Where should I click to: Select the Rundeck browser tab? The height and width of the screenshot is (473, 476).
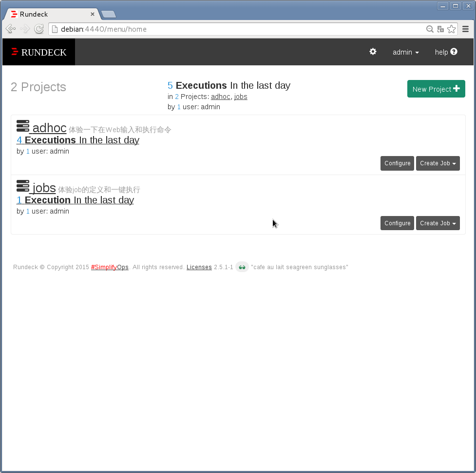point(52,14)
